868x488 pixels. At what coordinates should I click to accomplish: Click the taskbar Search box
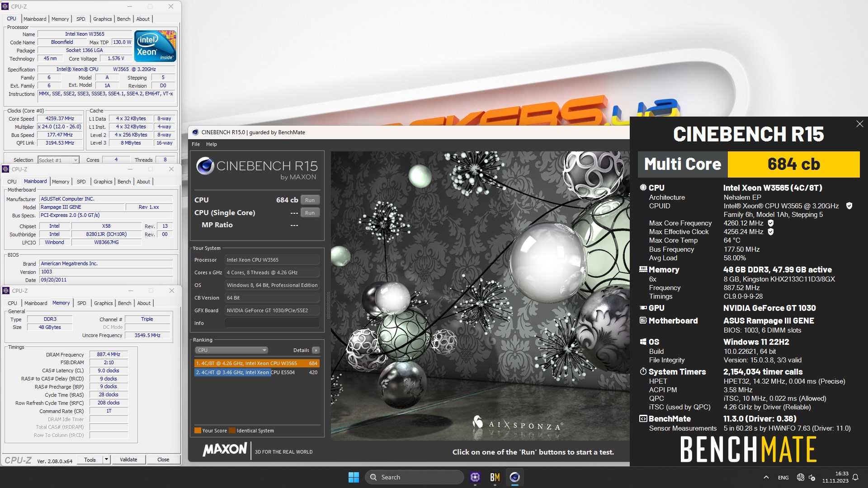(414, 477)
